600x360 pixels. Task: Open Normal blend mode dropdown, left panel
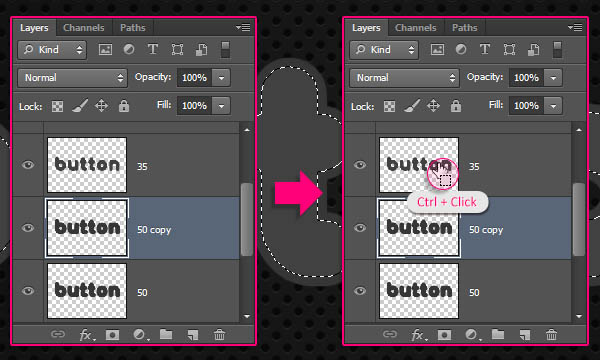72,78
